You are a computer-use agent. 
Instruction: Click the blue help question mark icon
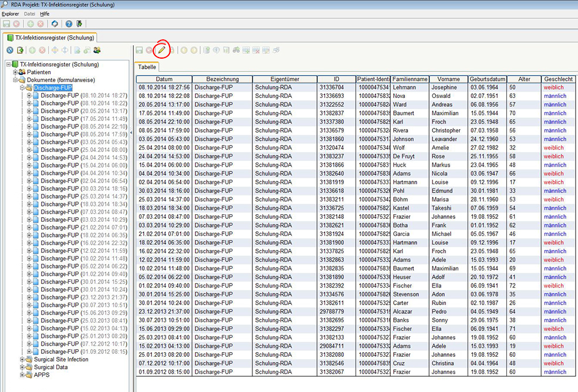coord(69,24)
